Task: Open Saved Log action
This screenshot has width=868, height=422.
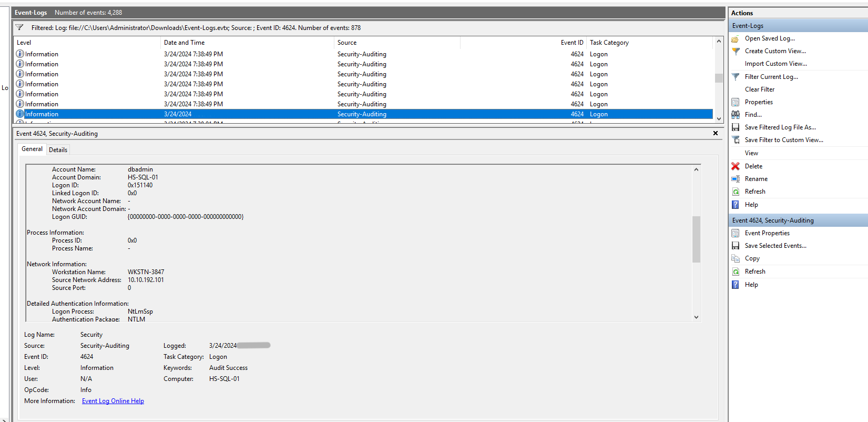Action: [x=770, y=38]
